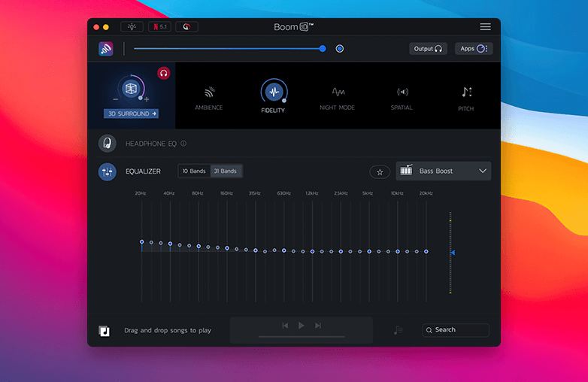This screenshot has width=588, height=382.
Task: Open the playlist queue icon
Action: pos(399,330)
